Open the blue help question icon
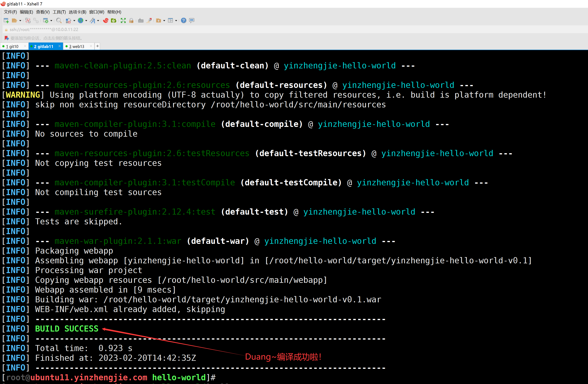This screenshot has width=588, height=384. tap(183, 20)
